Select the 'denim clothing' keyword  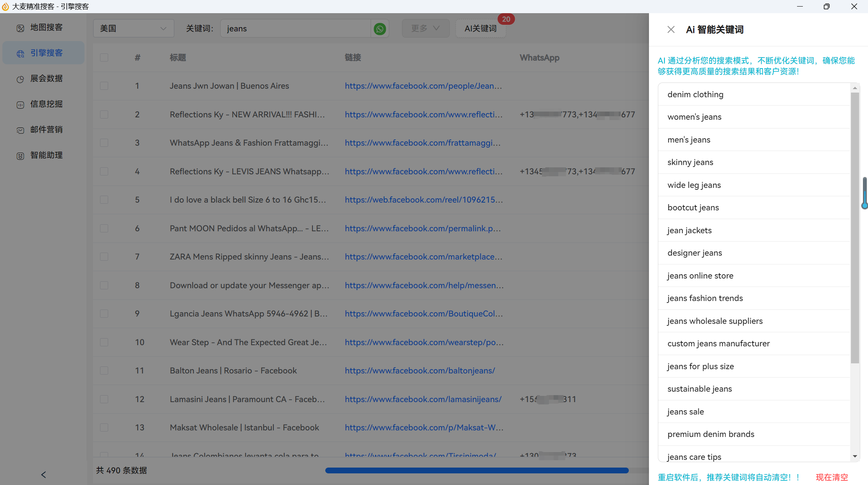click(x=754, y=95)
